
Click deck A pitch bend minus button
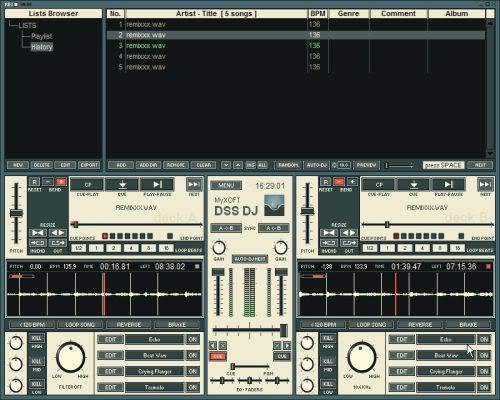(48, 182)
